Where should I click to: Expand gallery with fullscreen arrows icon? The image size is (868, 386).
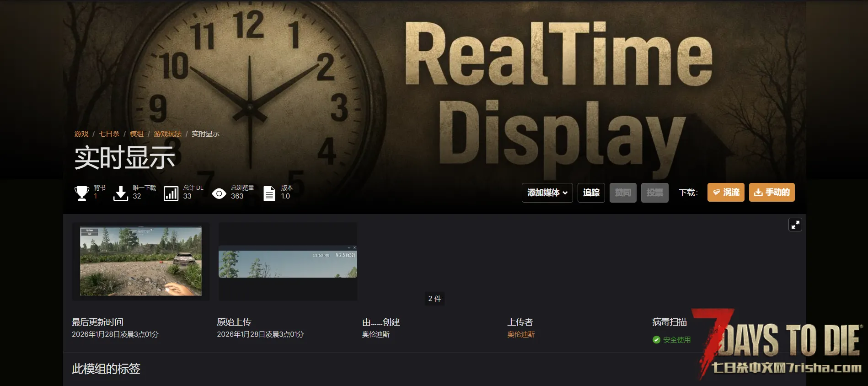(795, 225)
